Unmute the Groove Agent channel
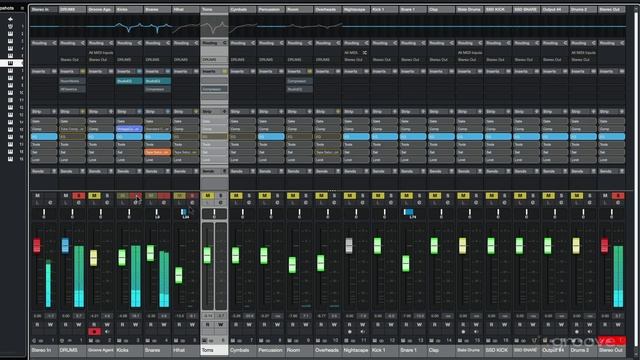The height and width of the screenshot is (360, 640). coord(94,196)
